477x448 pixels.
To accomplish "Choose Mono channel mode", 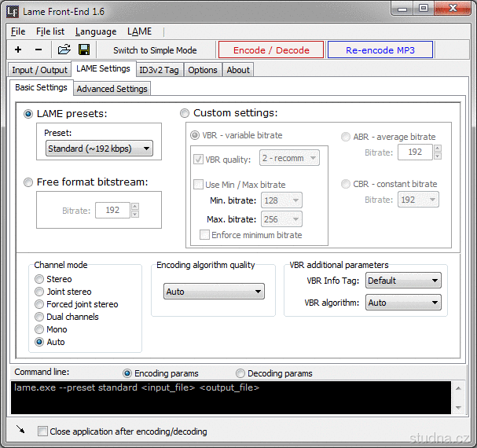I will 39,329.
